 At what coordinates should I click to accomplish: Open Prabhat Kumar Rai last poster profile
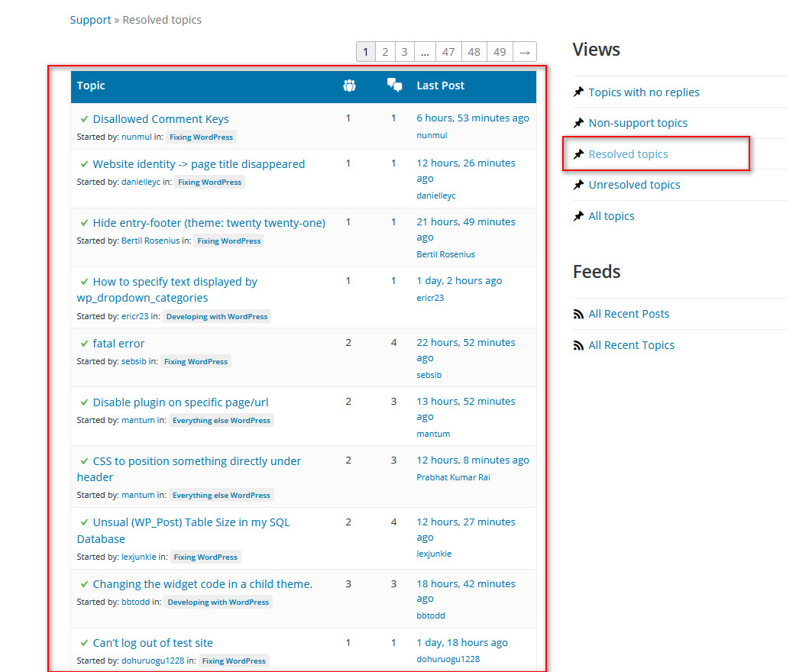tap(453, 477)
